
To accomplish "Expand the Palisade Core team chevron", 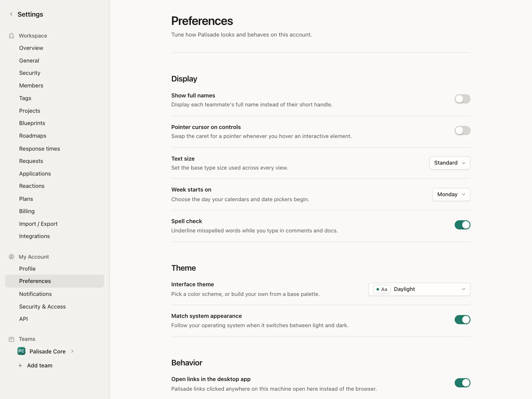I will 72,351.
